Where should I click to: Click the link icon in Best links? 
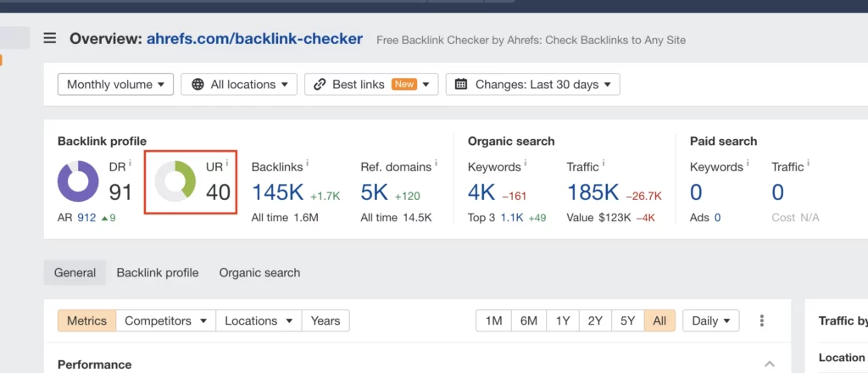click(x=320, y=84)
